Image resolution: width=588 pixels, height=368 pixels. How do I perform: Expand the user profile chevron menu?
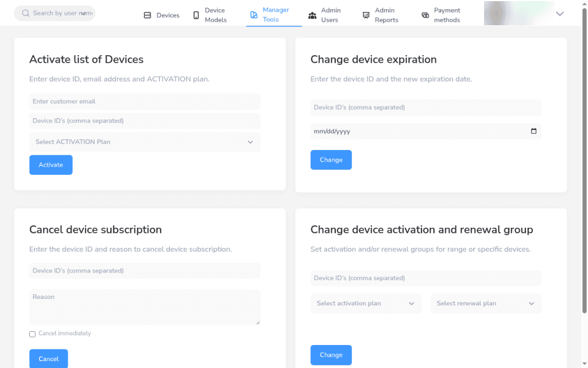tap(560, 14)
